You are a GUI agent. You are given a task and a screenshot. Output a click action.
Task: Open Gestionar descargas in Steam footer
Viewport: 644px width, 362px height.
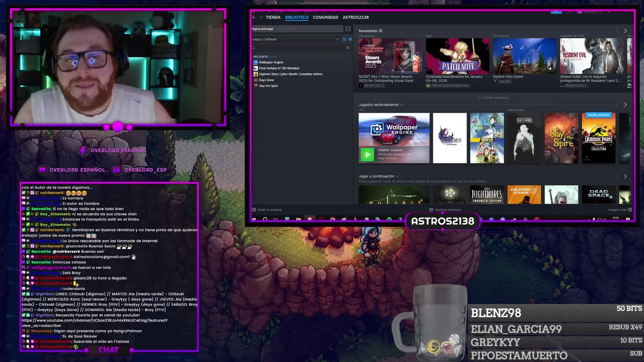tap(445, 210)
